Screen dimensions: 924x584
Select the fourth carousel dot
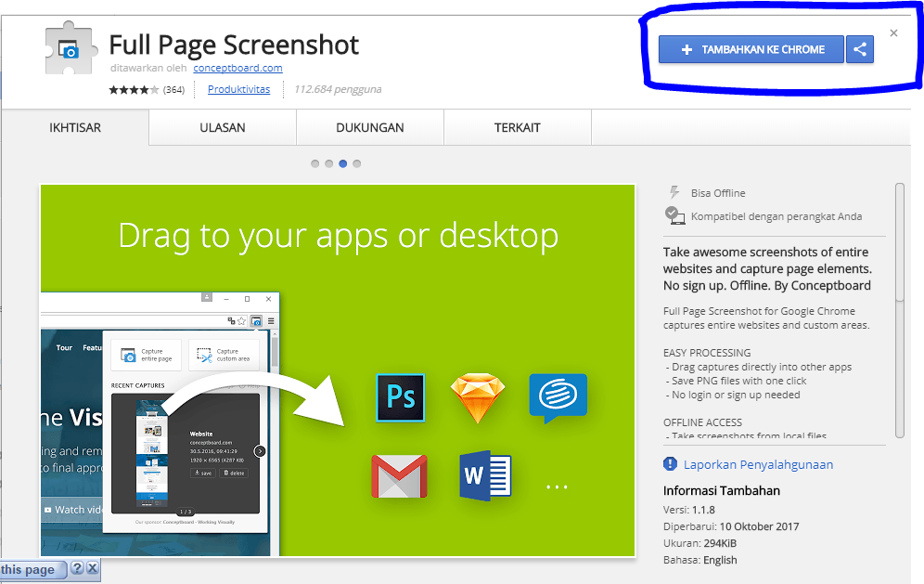click(356, 162)
